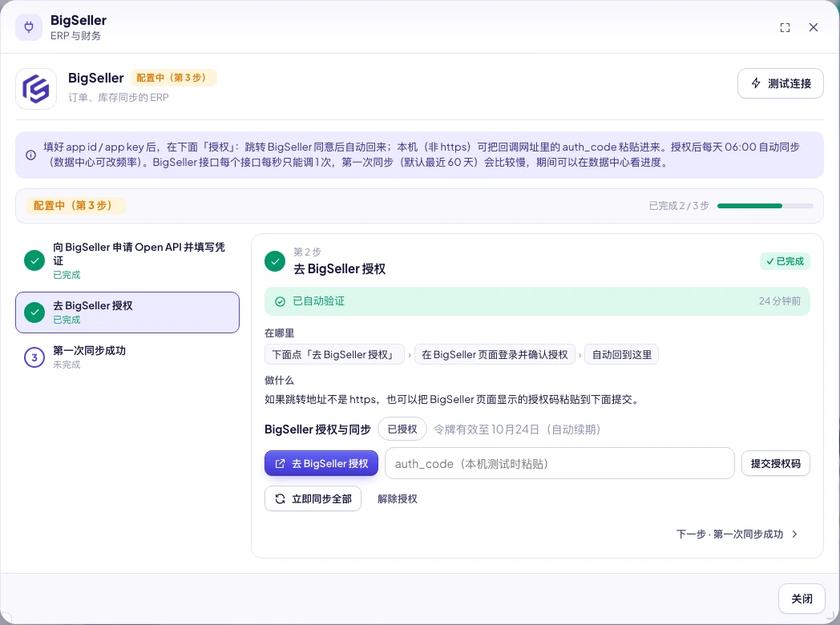
Task: Click the 自动回到这里 chip
Action: point(621,354)
